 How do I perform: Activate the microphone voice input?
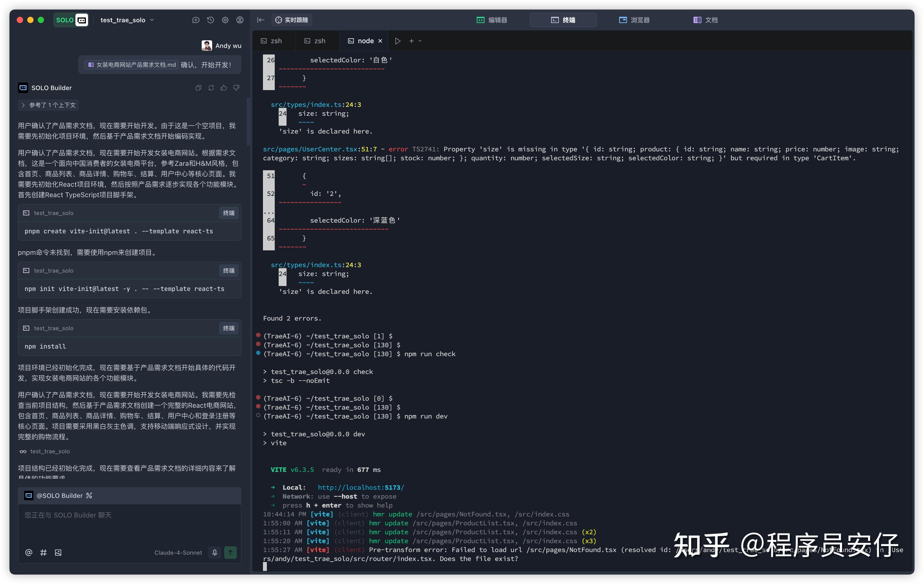pyautogui.click(x=214, y=553)
